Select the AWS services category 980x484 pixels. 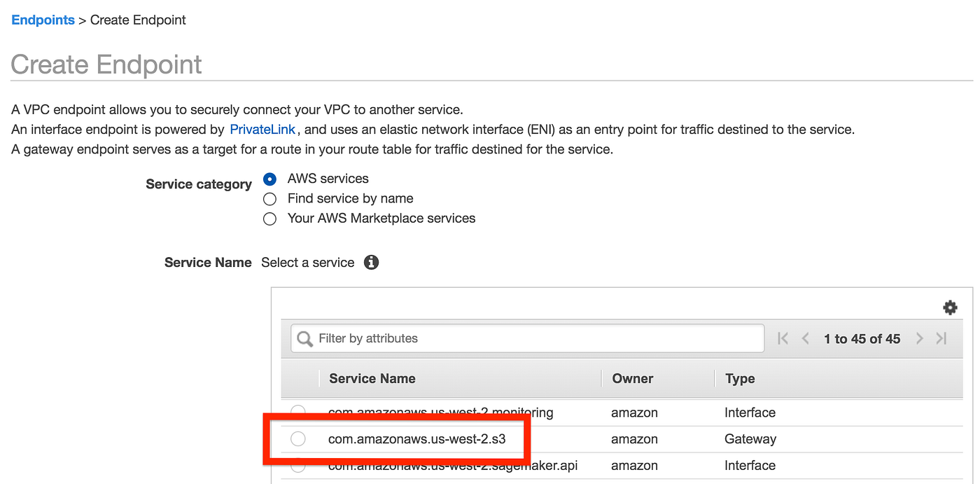coord(269,179)
